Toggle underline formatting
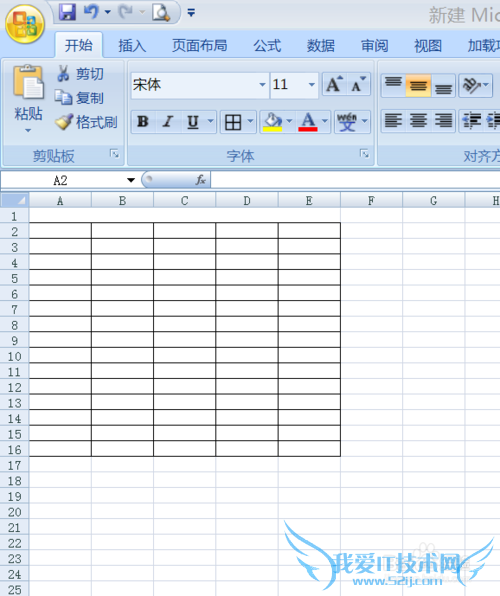The height and width of the screenshot is (596, 500). coord(193,122)
